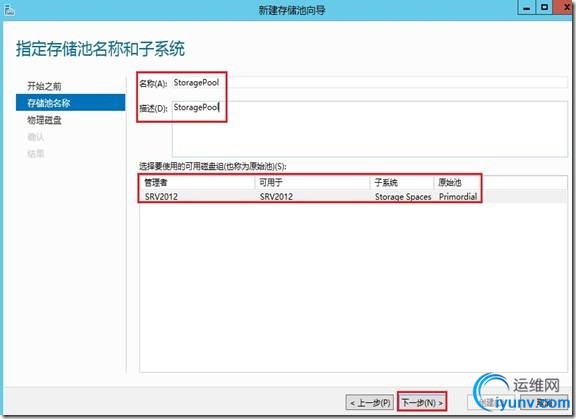Select the 存储池名称 wizard step
Image resolution: width=576 pixels, height=419 pixels.
pyautogui.click(x=71, y=103)
